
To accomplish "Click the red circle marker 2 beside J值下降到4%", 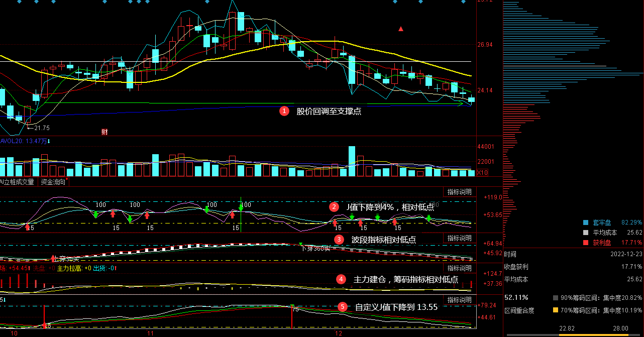I will pos(334,206).
